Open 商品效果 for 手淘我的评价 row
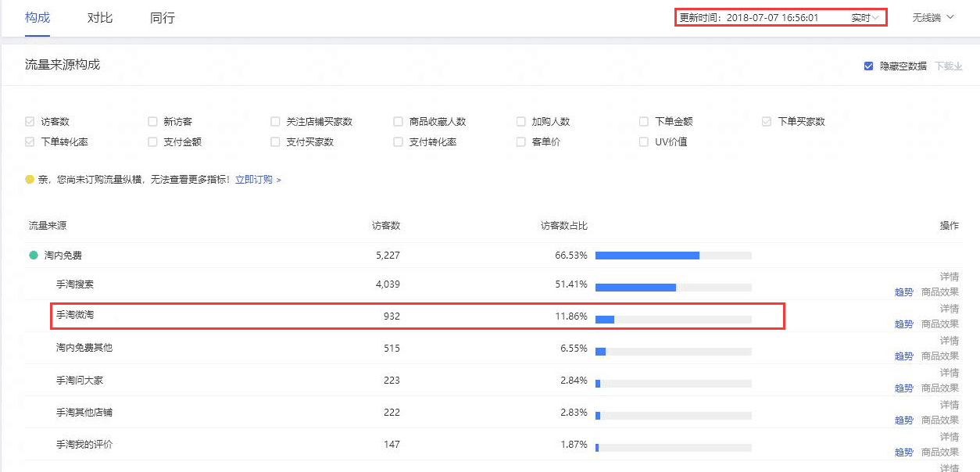The image size is (980, 472). [x=940, y=452]
